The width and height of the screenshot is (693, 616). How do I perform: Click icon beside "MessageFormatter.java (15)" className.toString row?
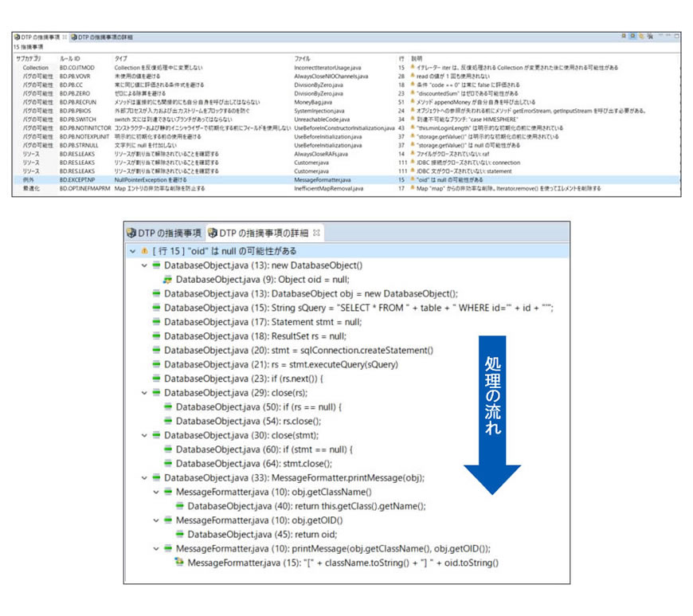click(179, 562)
